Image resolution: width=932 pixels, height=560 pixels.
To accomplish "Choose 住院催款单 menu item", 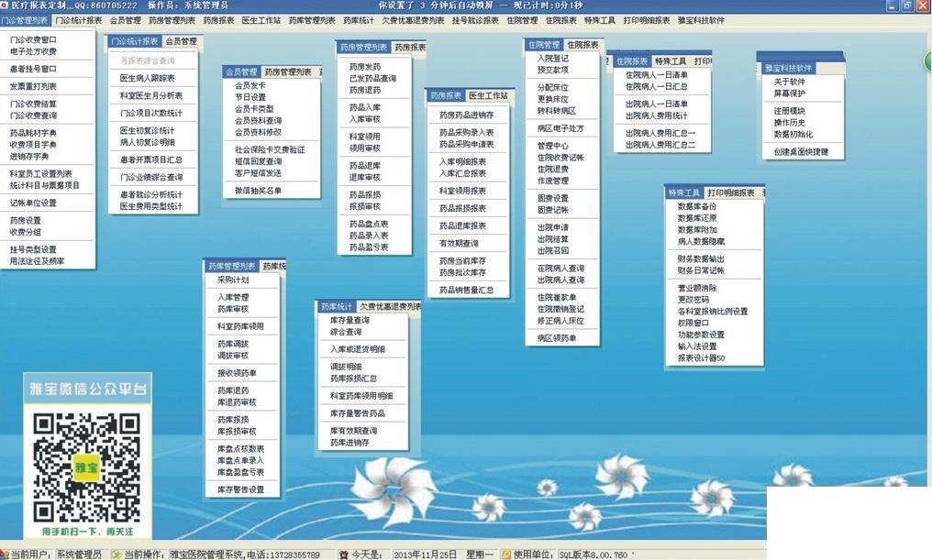I will pos(557,298).
